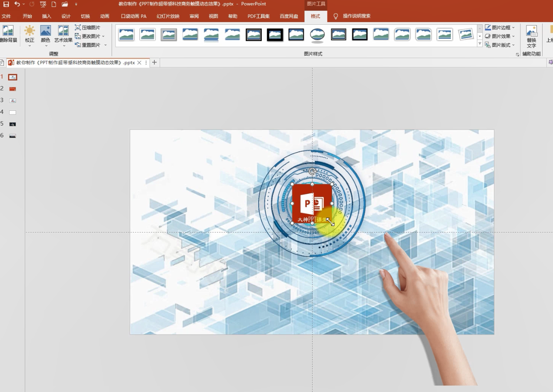Apply the fifteenth snipped corner picture style

point(423,34)
